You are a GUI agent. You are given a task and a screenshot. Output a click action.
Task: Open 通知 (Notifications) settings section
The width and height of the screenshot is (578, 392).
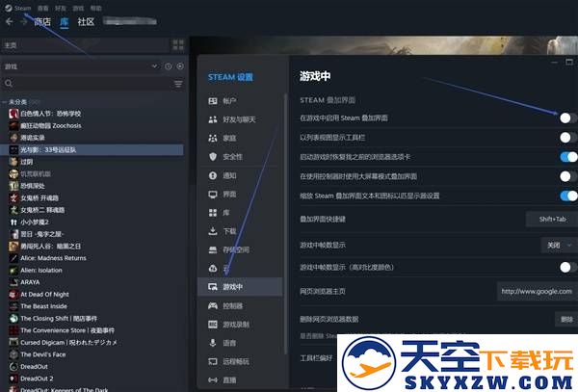tap(240, 175)
